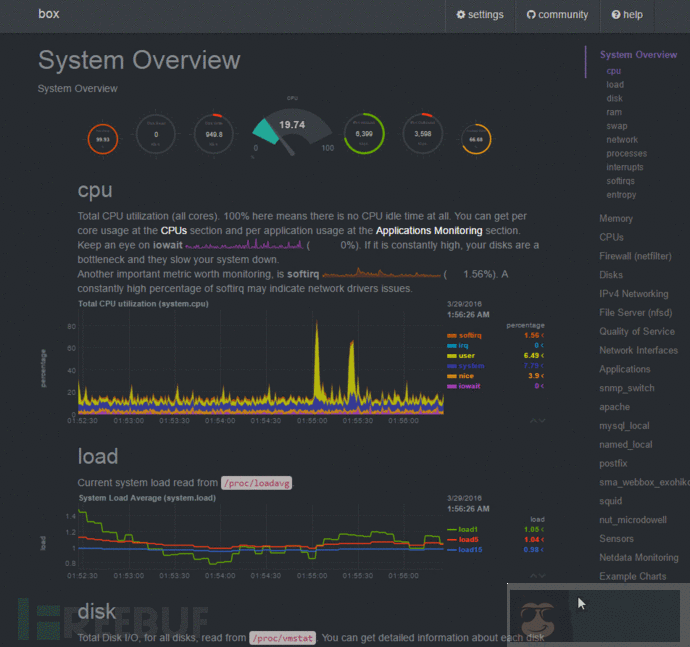Open the Memory section in sidebar
The image size is (690, 647).
coord(616,218)
